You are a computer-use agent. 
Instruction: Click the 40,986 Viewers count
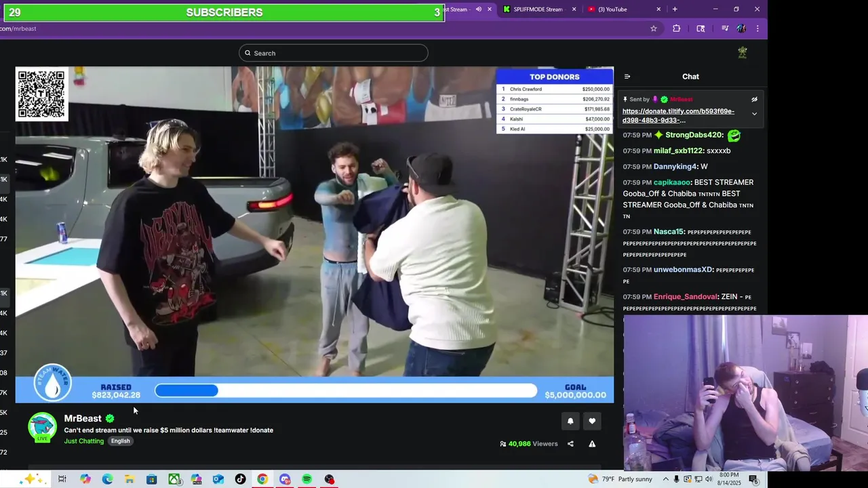[x=529, y=444]
